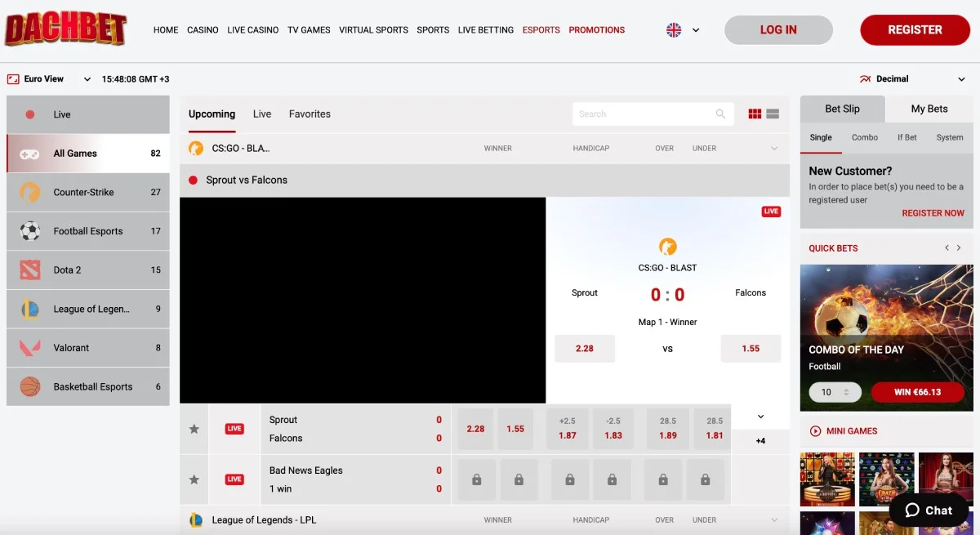Open the Esports menu item
The image size is (980, 535).
click(541, 30)
